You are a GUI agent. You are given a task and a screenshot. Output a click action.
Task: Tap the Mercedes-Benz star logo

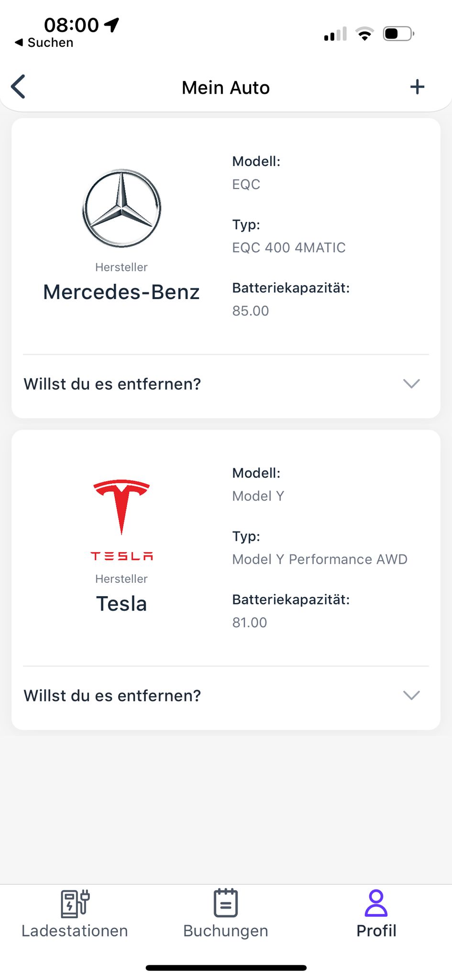pos(121,208)
